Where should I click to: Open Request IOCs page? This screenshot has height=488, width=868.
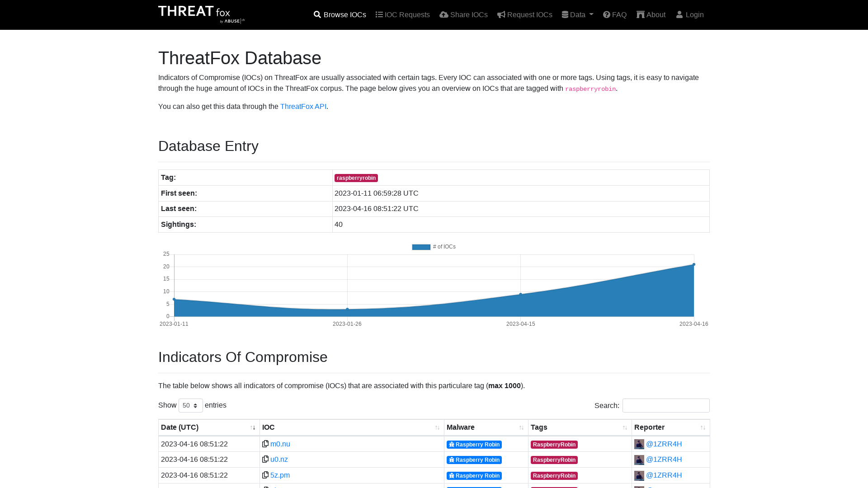click(x=525, y=15)
